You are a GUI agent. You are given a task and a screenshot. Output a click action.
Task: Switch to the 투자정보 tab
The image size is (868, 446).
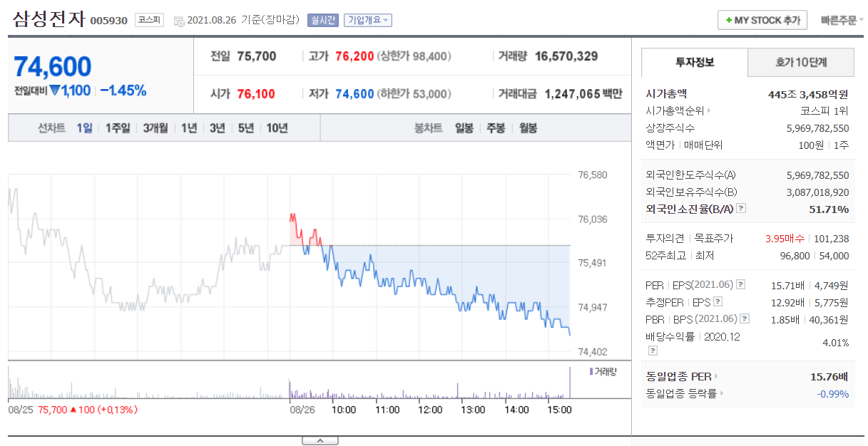click(695, 63)
